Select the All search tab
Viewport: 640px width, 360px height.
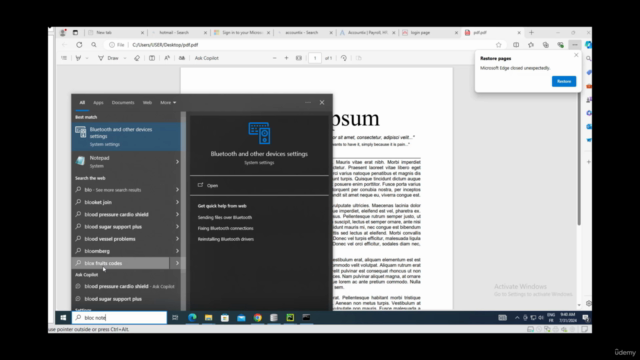click(82, 102)
